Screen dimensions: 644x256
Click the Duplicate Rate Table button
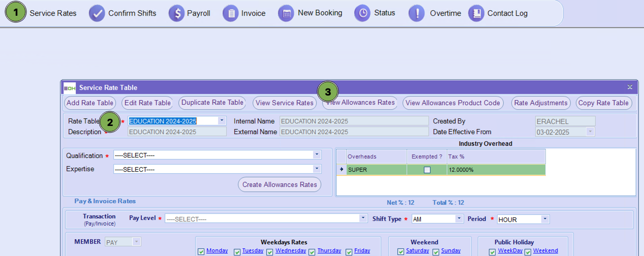212,103
